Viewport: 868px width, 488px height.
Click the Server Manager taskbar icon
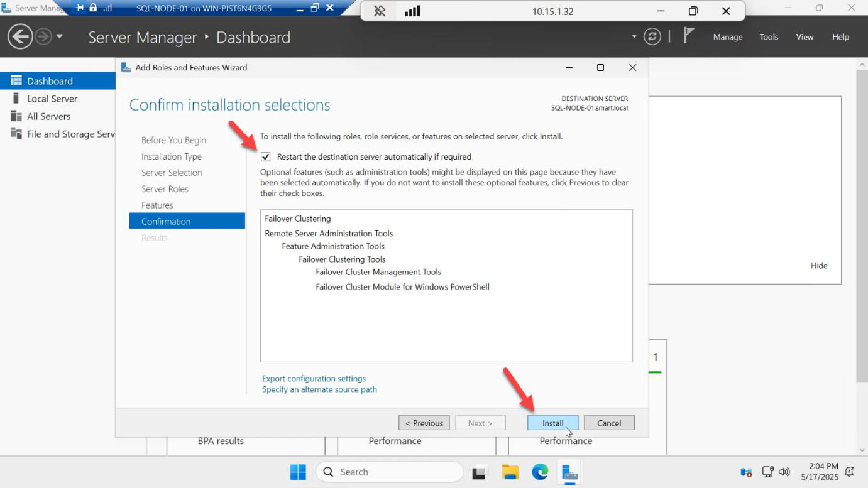569,472
